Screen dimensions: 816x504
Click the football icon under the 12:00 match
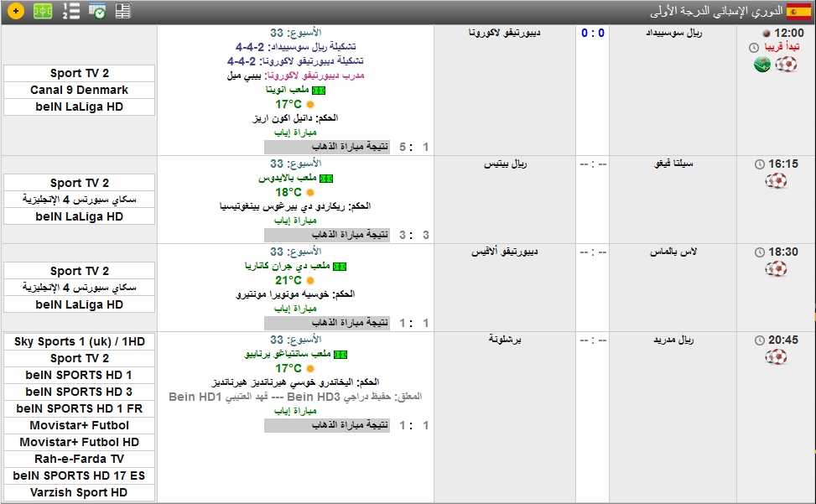click(786, 65)
